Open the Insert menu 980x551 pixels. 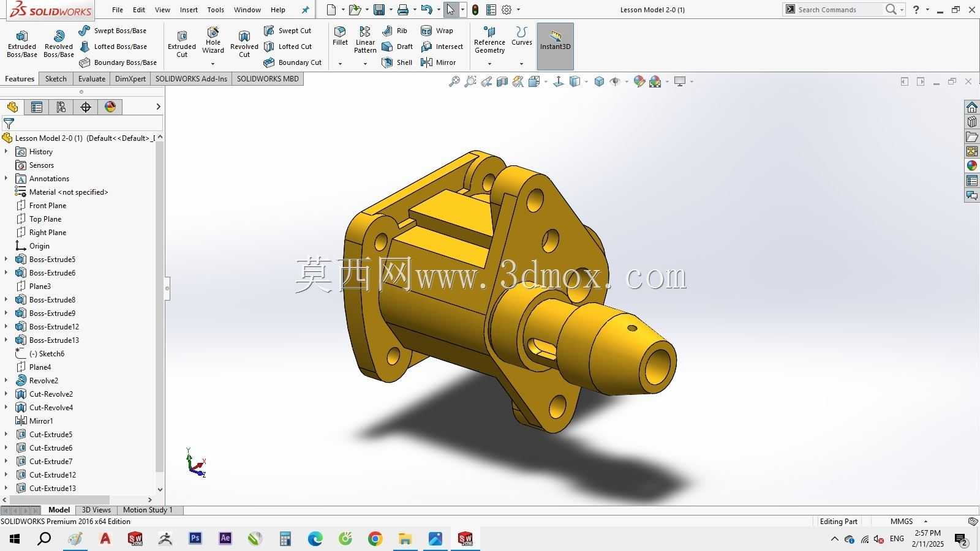pos(189,10)
